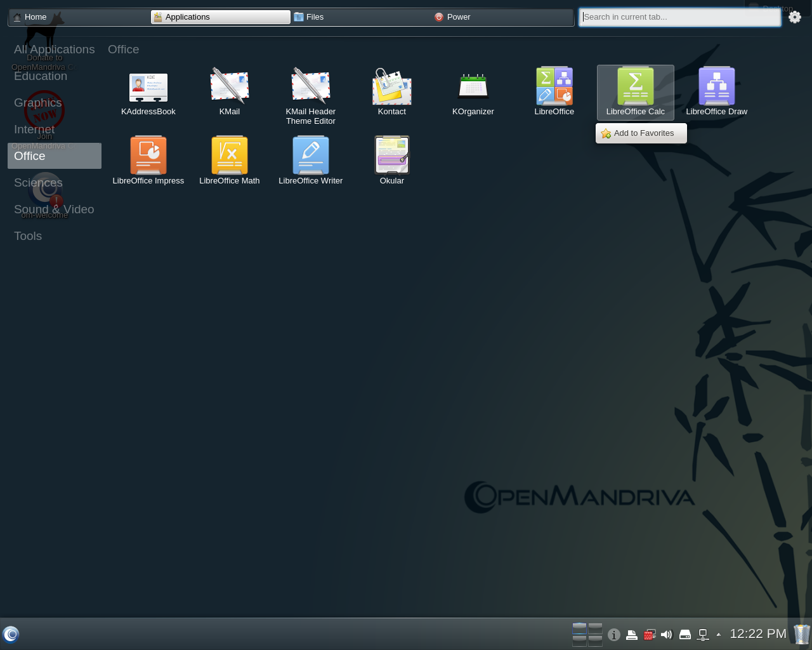Open KOrganizer calendar app
This screenshot has height=650, width=812.
pyautogui.click(x=473, y=93)
